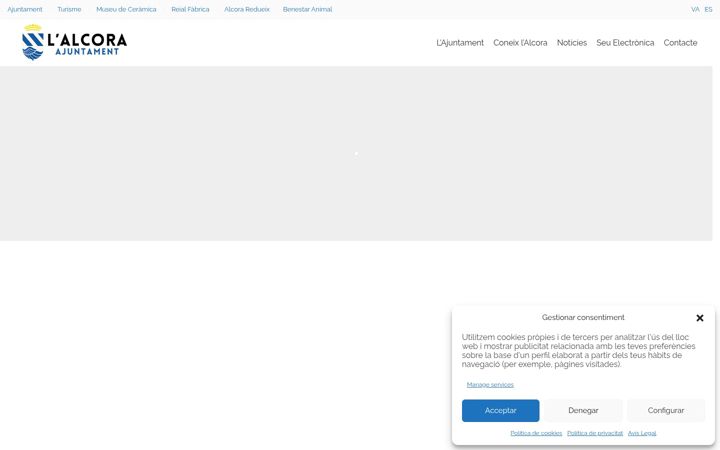Open Ajuntament link in top bar
Image resolution: width=720 pixels, height=450 pixels.
[x=25, y=9]
